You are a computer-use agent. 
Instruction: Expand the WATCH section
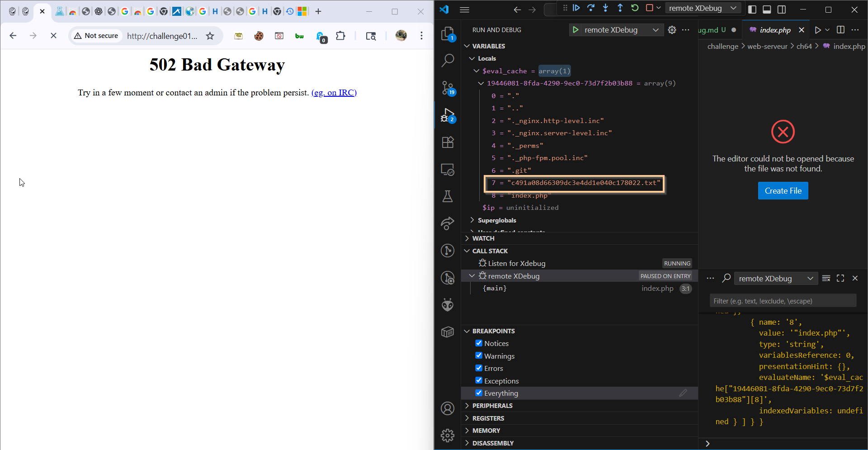pos(483,238)
